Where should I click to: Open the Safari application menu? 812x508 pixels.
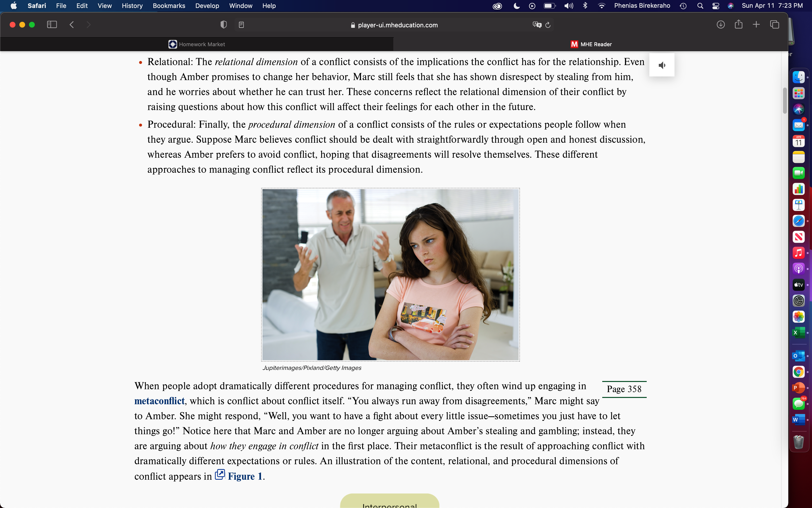pyautogui.click(x=37, y=6)
